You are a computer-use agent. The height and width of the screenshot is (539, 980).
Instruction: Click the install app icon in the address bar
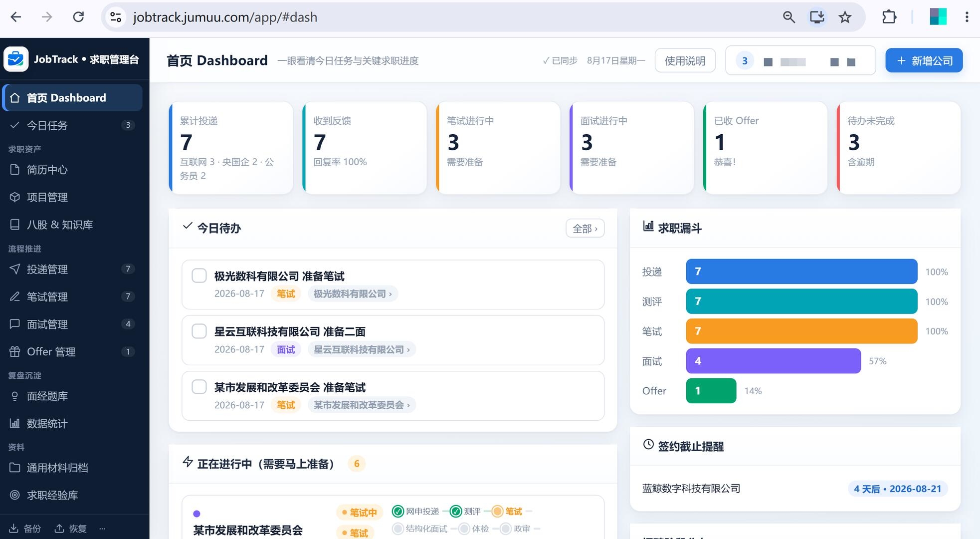[x=817, y=17]
